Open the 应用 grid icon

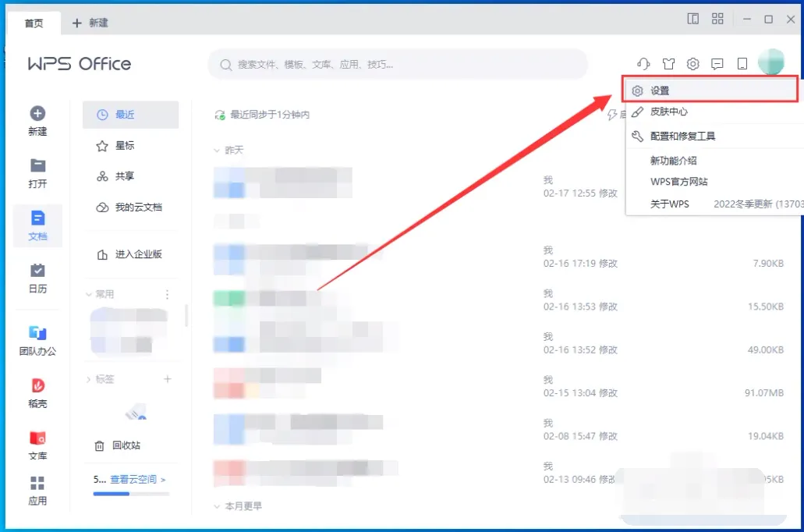pyautogui.click(x=37, y=483)
